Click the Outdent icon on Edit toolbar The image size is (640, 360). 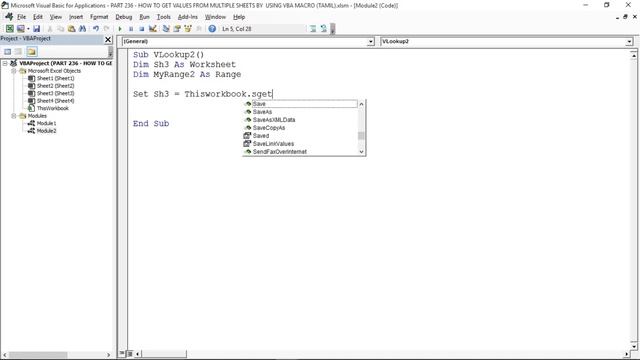click(x=323, y=29)
